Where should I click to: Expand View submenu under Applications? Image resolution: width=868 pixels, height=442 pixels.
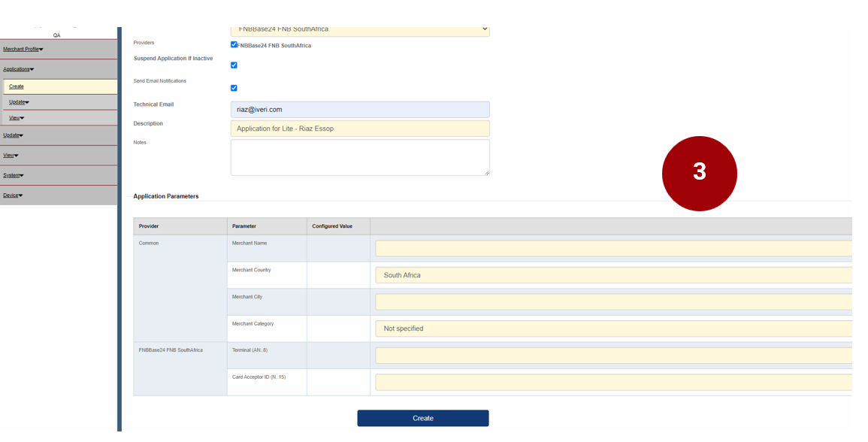17,117
